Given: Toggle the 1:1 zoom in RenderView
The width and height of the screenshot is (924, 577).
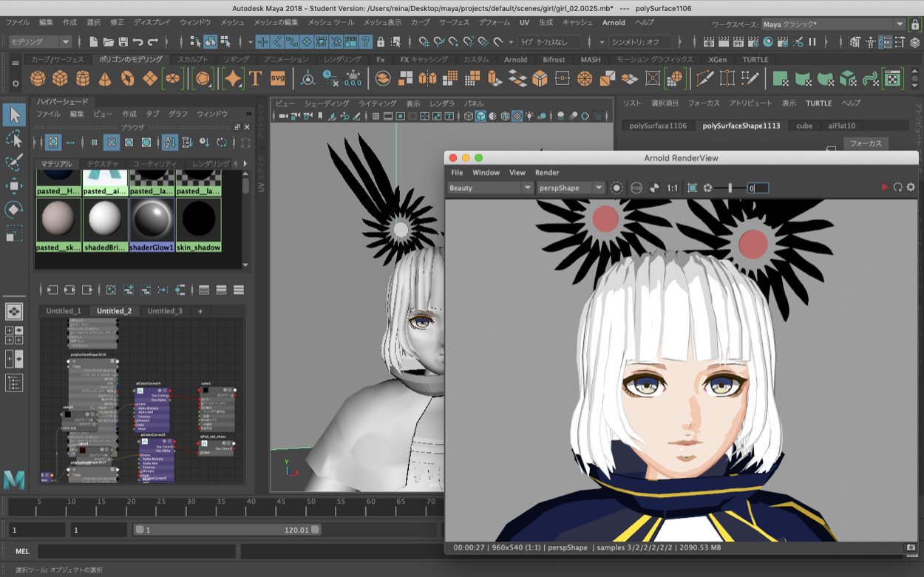Looking at the screenshot, I should 672,188.
